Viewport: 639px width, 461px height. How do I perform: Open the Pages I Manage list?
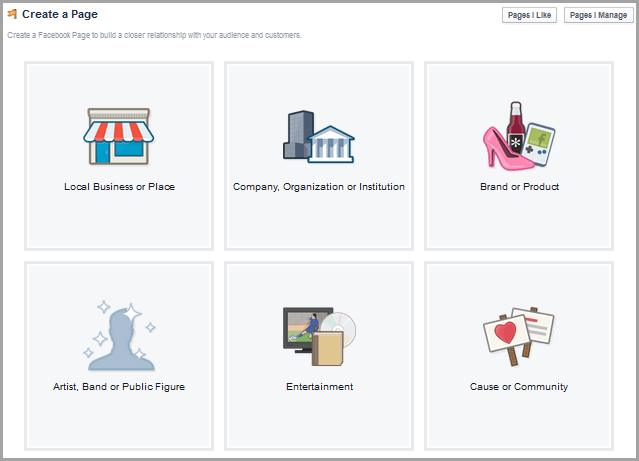click(x=598, y=15)
